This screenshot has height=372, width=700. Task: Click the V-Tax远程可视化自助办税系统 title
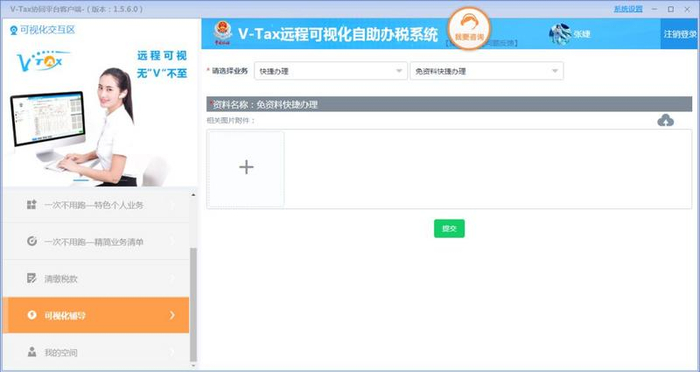pos(338,34)
